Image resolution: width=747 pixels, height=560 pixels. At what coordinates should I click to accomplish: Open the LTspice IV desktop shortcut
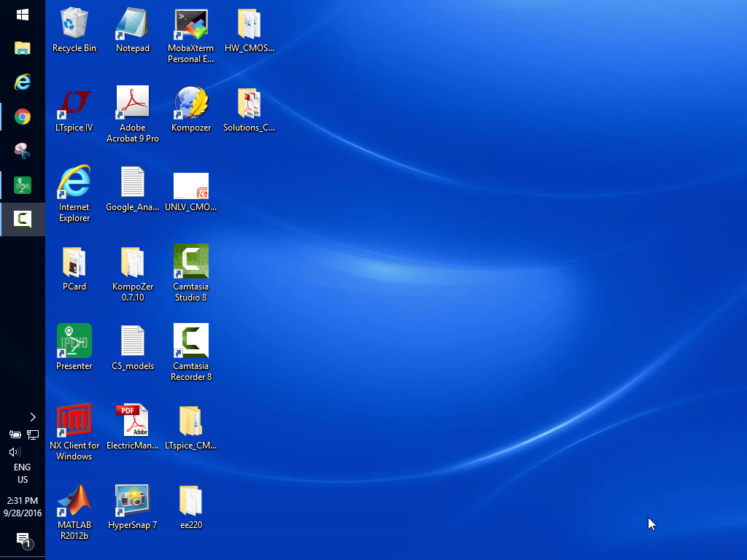[74, 104]
